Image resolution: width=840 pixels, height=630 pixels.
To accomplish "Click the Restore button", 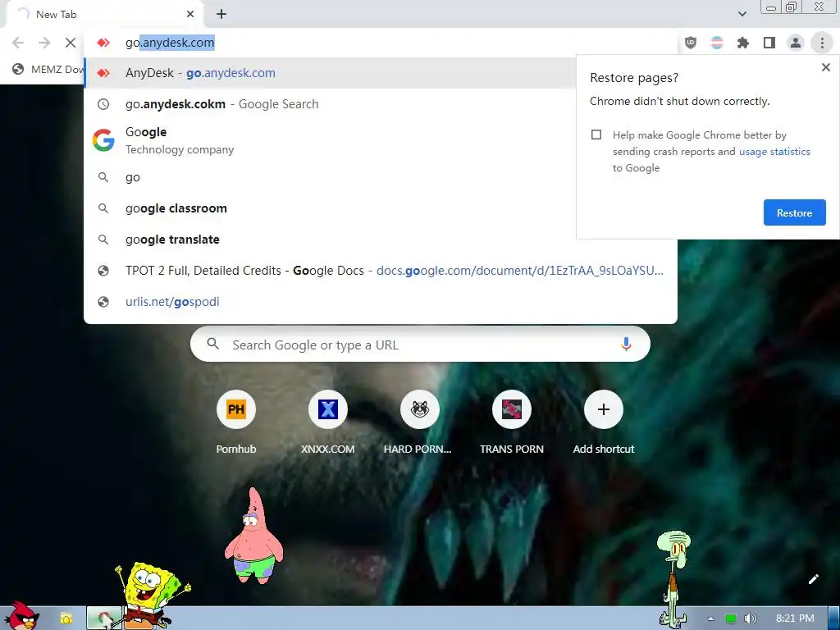I will 794,212.
